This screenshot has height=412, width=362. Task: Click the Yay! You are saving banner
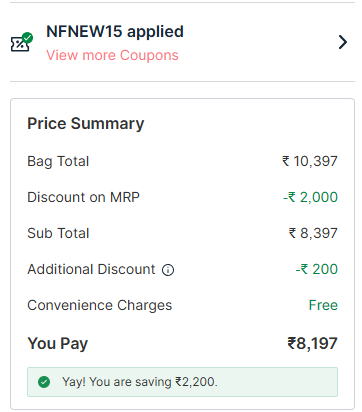coord(182,382)
